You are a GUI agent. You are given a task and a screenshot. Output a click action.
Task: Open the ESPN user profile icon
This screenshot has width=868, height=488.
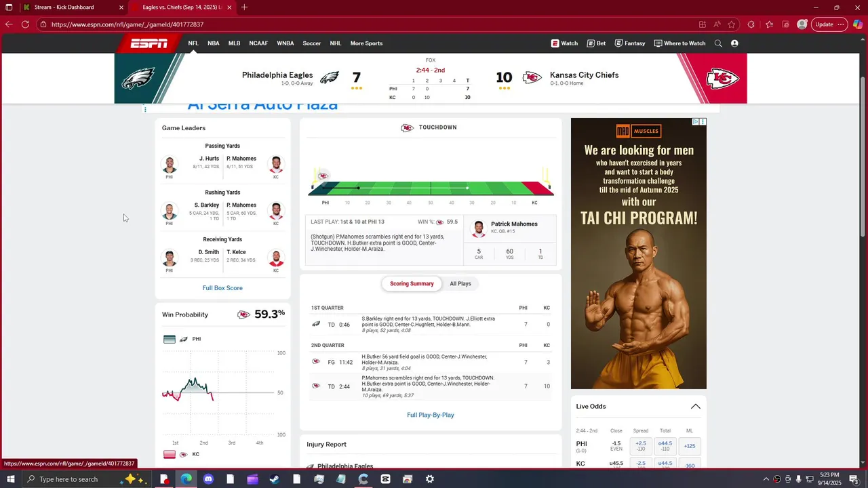[x=734, y=43]
